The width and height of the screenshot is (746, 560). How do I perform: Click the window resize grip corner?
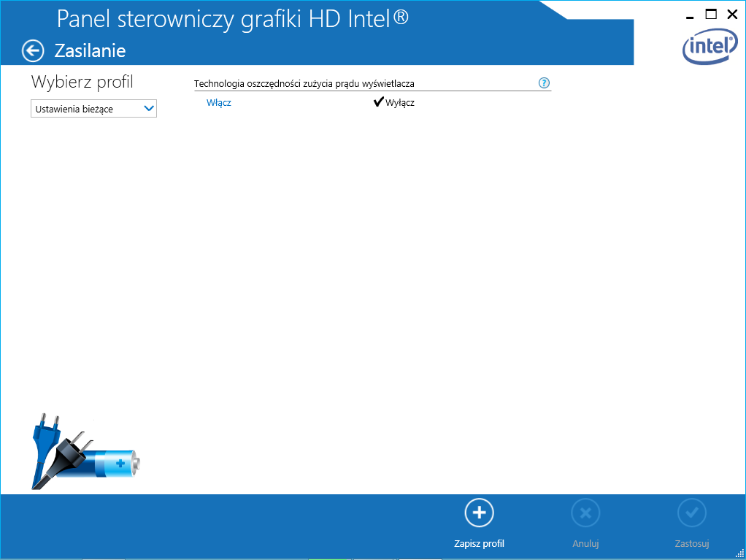(740, 553)
